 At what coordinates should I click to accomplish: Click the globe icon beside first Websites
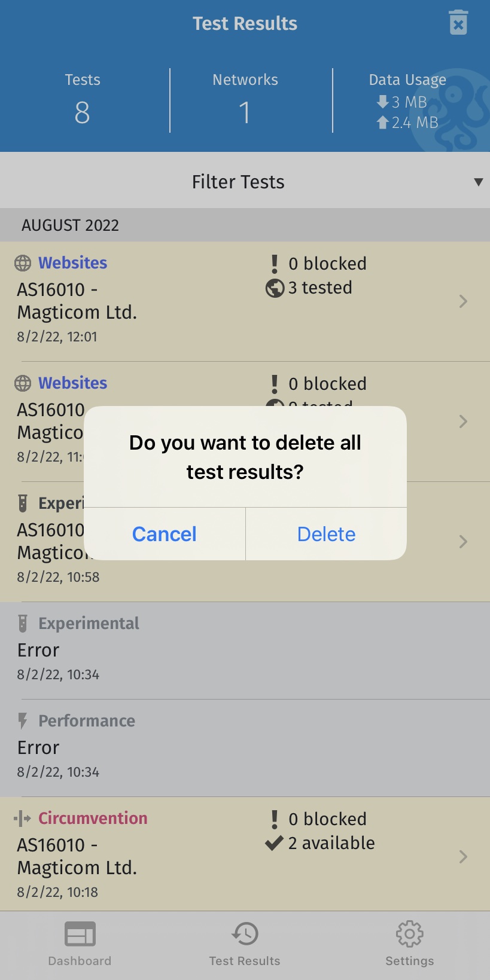23,263
